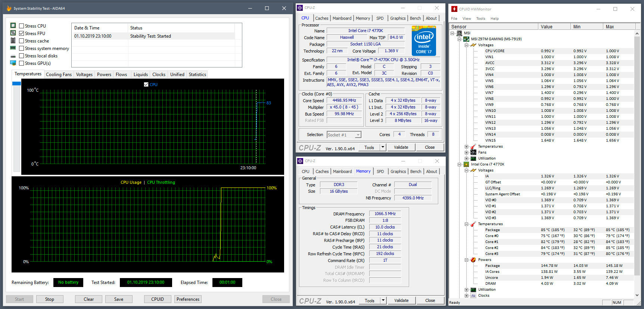Open Tools dropdown arrow in upper CPU-Z window
Viewport: 644px width, 309px height.
coord(383,147)
